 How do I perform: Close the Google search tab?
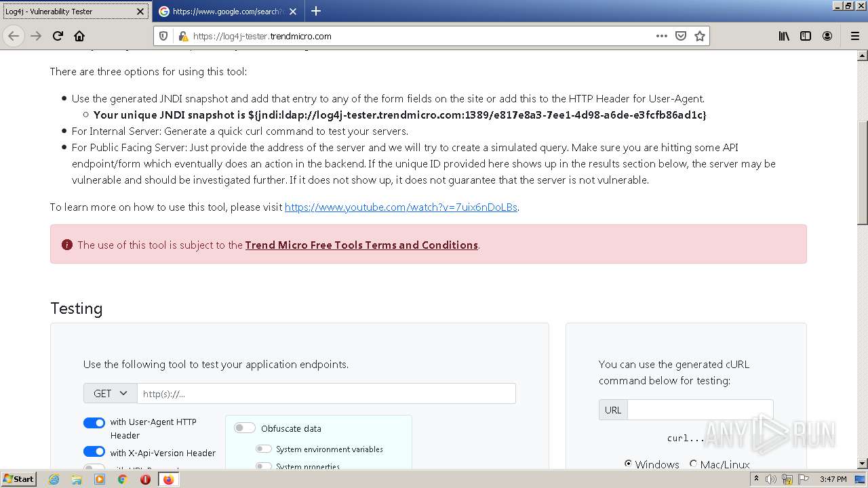tap(292, 12)
